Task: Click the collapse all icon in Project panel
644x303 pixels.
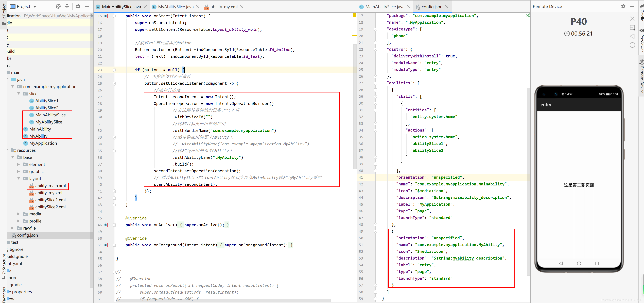Action: (67, 6)
